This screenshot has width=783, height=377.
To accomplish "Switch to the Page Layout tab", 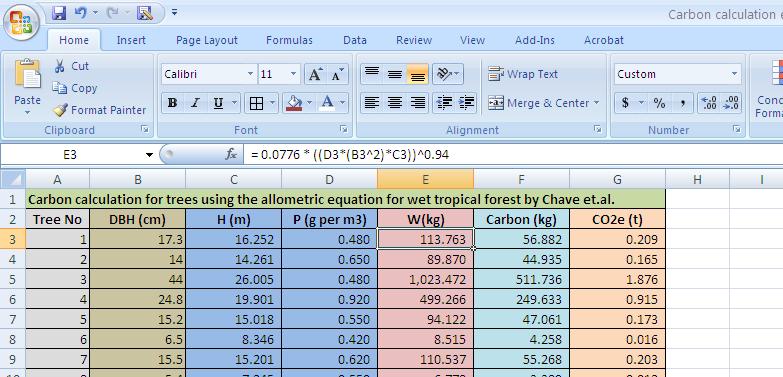I will point(207,40).
